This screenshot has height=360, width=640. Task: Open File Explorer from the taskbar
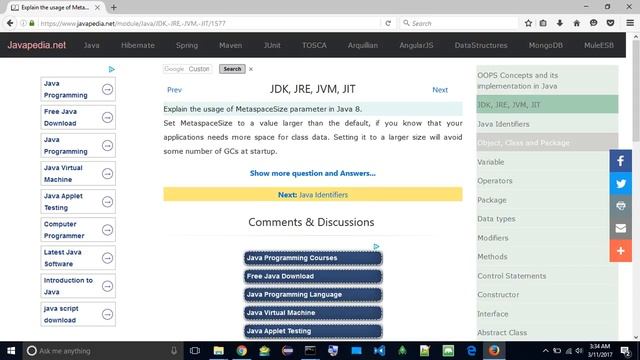pos(219,351)
